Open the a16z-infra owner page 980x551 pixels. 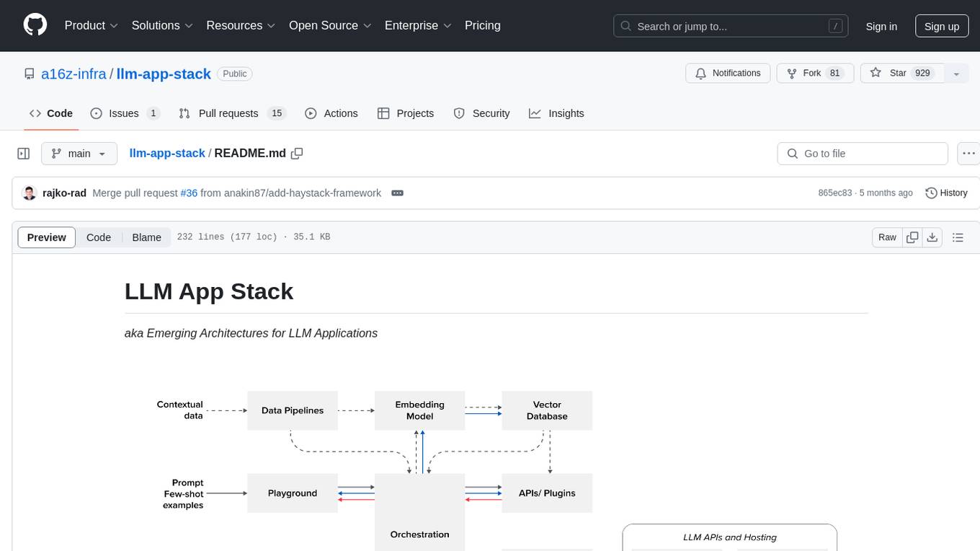pos(73,74)
